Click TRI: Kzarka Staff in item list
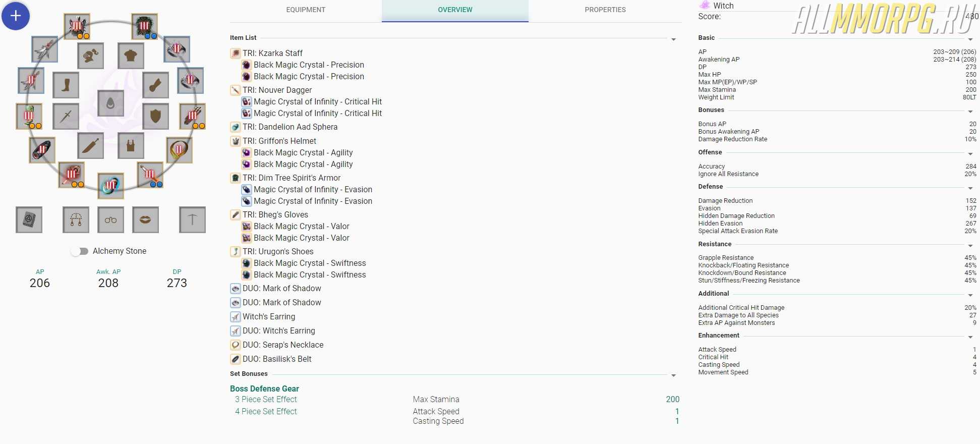980x444 pixels. pos(272,53)
